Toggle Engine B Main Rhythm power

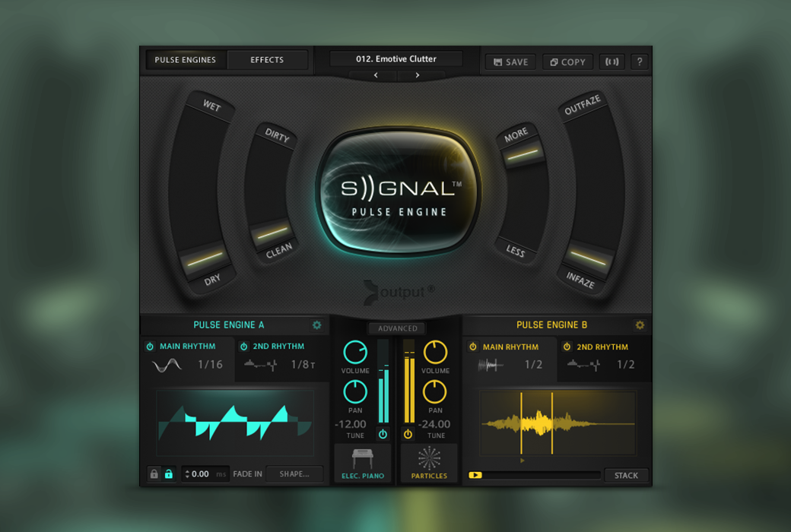point(472,347)
